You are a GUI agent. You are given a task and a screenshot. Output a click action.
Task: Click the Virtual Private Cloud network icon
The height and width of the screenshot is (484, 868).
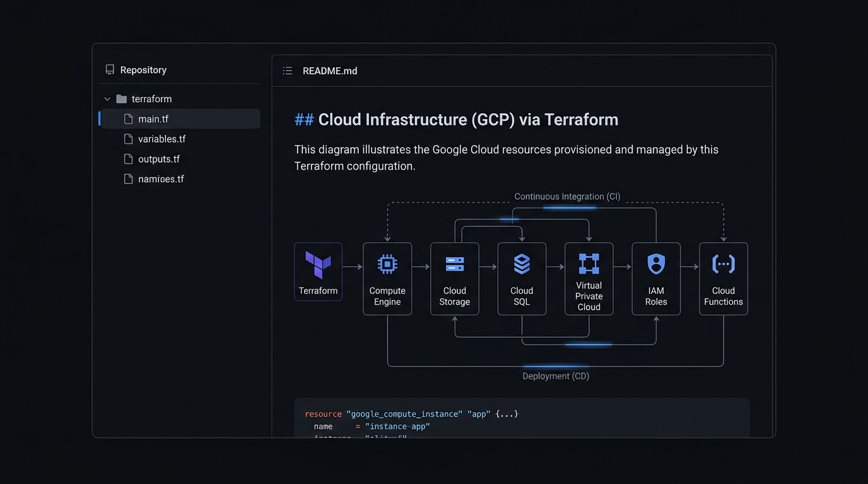click(589, 263)
